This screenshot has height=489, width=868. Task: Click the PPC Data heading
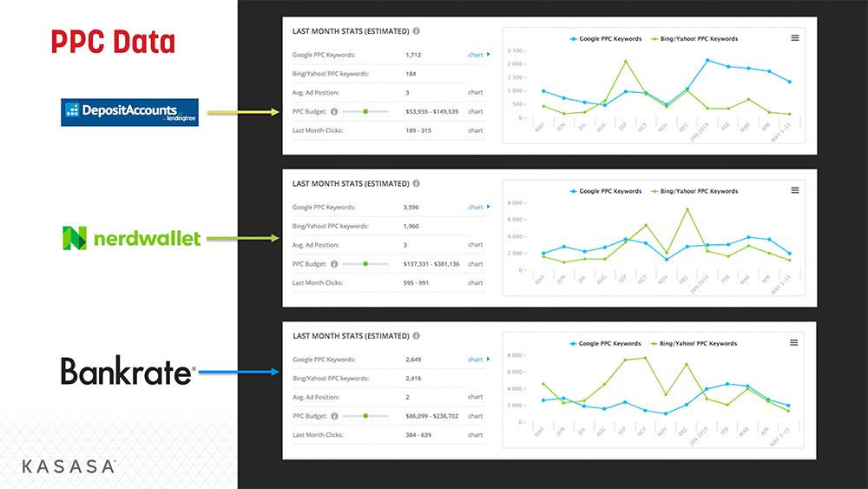(x=113, y=42)
